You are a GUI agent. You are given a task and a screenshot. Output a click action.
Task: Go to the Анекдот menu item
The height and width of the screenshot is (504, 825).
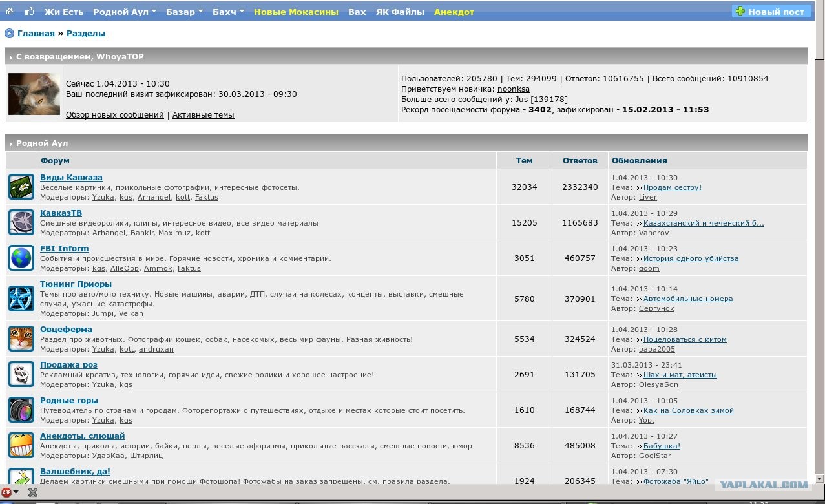[x=454, y=12]
